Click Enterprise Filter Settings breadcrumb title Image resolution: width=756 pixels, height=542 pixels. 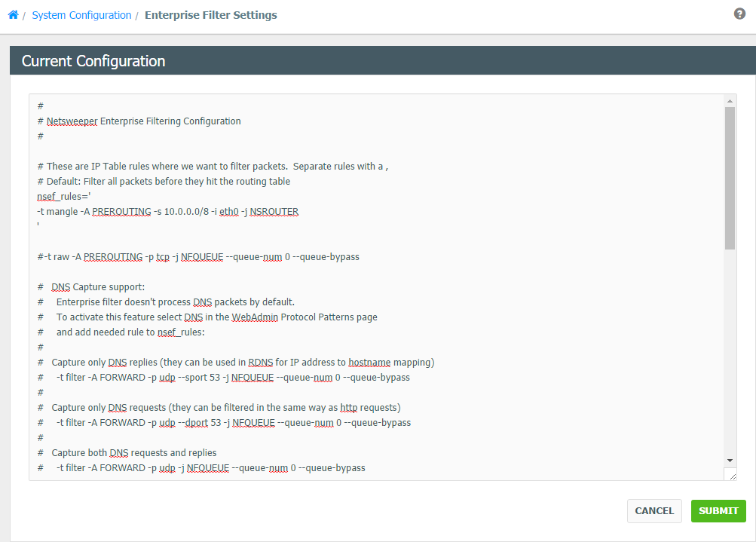coord(210,15)
